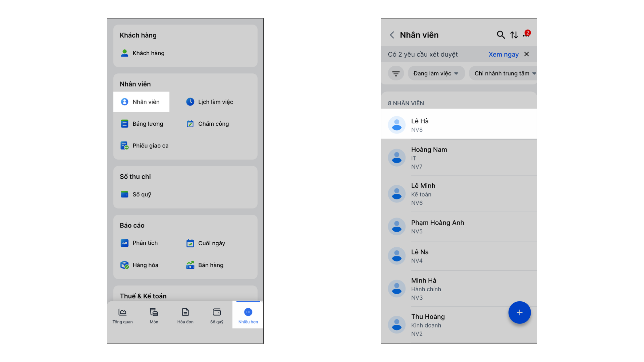644x362 pixels.
Task: Open Lịch làm việc clock icon
Action: (x=190, y=102)
